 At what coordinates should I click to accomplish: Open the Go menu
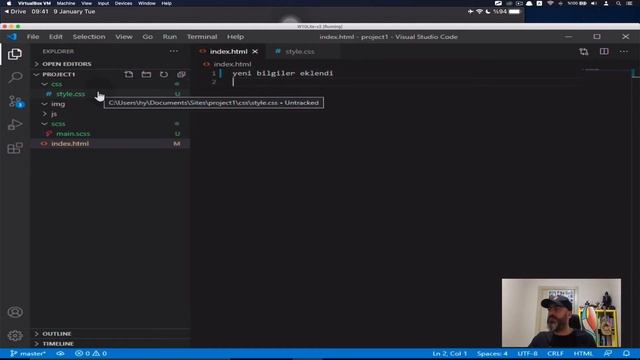[x=148, y=37]
